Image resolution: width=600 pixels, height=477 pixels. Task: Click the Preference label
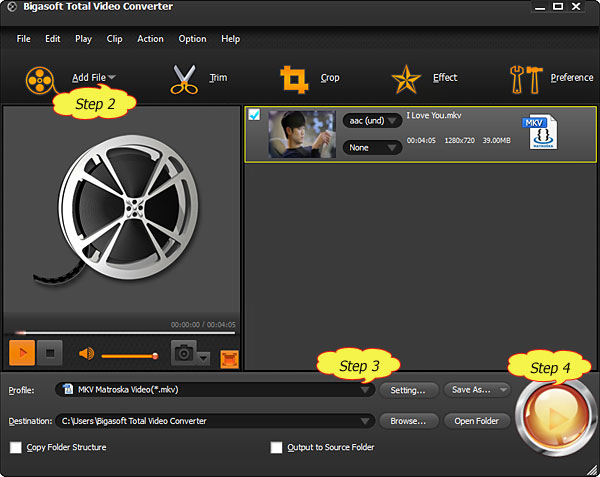click(572, 78)
